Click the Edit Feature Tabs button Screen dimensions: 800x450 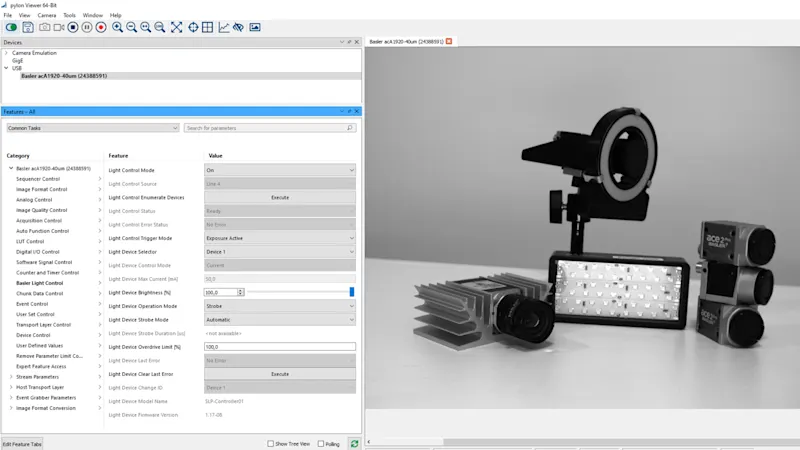tap(22, 443)
